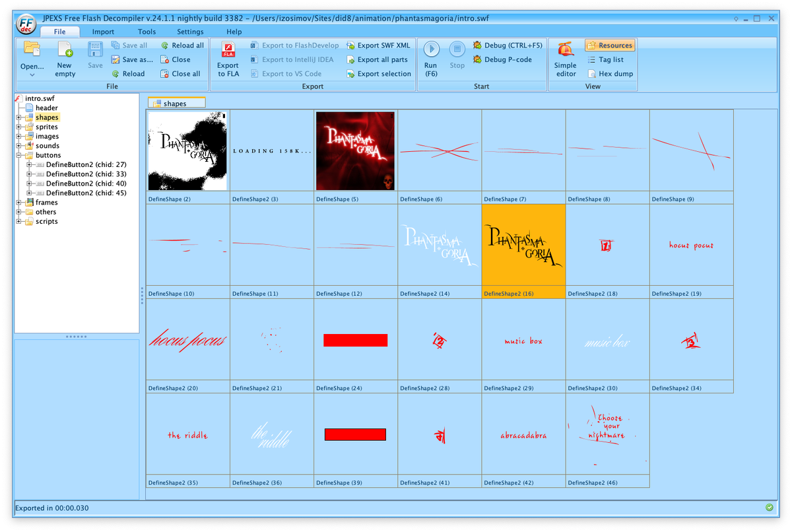This screenshot has height=532, width=792.
Task: Open the Help ribbon tab
Action: 234,32
